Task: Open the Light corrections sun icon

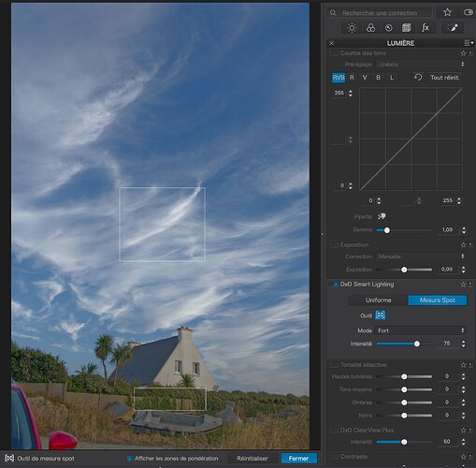Action: point(352,28)
